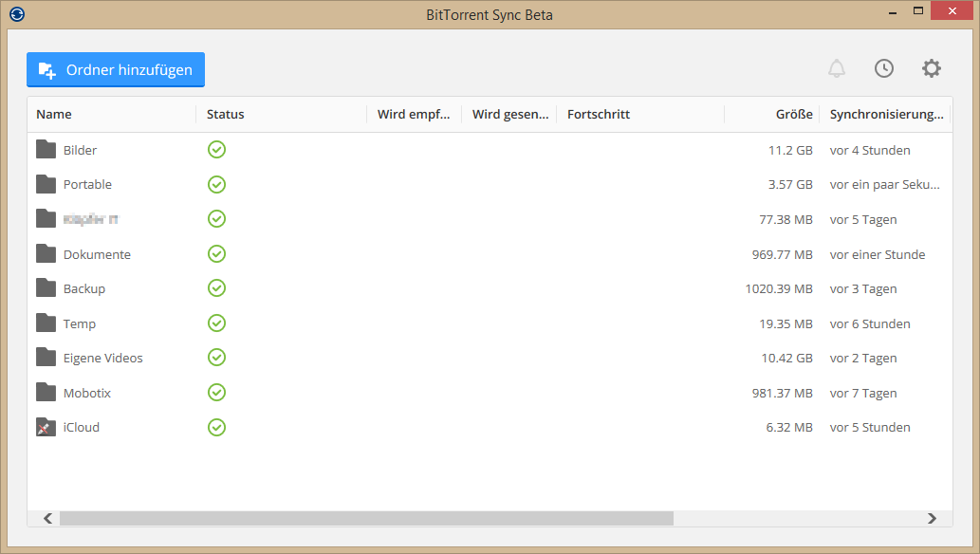Click the horizontal scrollbar thumb
Viewport: 980px width, 554px height.
367,518
